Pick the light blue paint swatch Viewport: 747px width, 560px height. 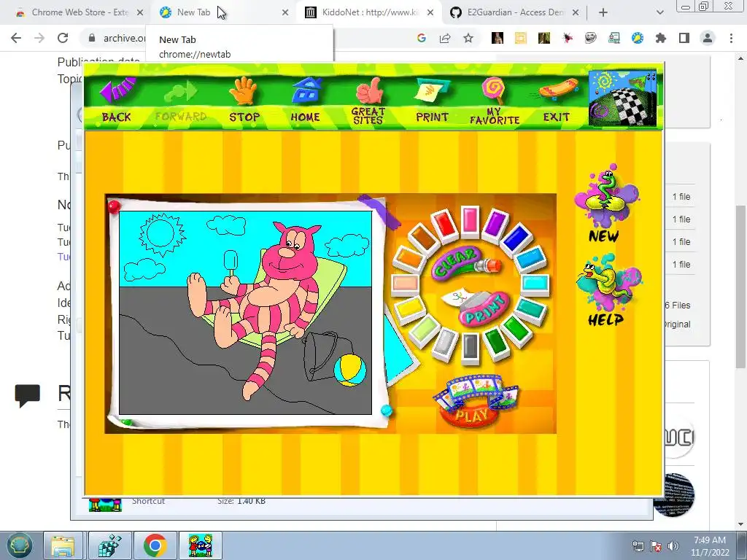tap(531, 259)
